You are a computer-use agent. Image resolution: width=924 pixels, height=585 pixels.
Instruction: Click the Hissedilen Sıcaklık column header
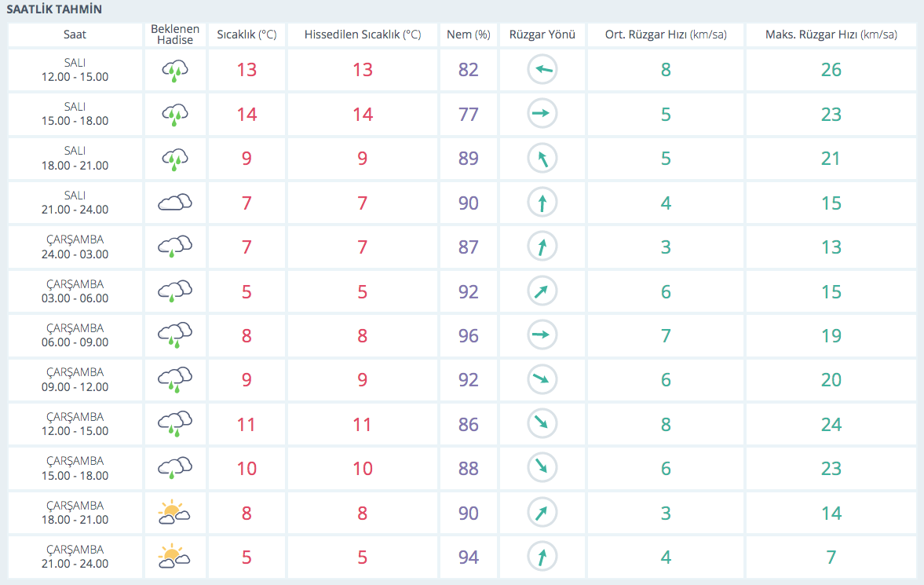point(362,35)
